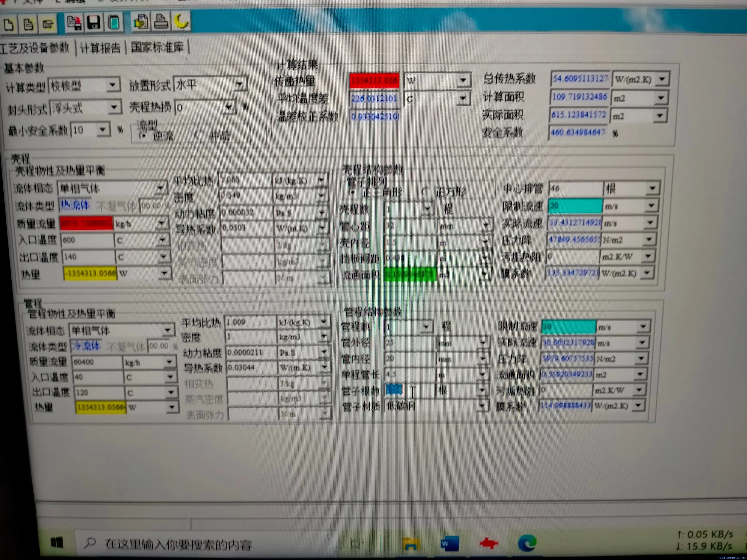
Task: Click the yellow crescent moon toolbar icon
Action: point(181,21)
